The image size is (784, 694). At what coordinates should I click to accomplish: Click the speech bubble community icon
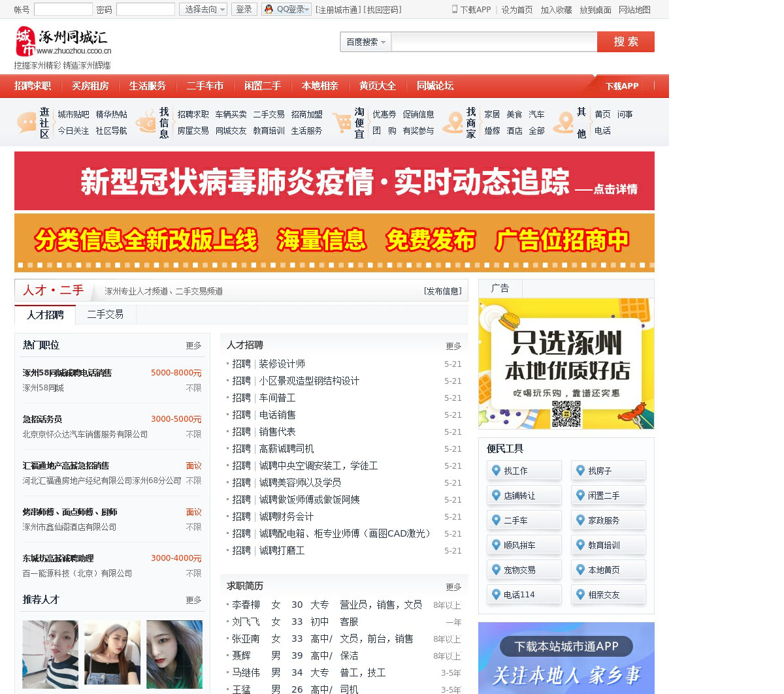26,122
